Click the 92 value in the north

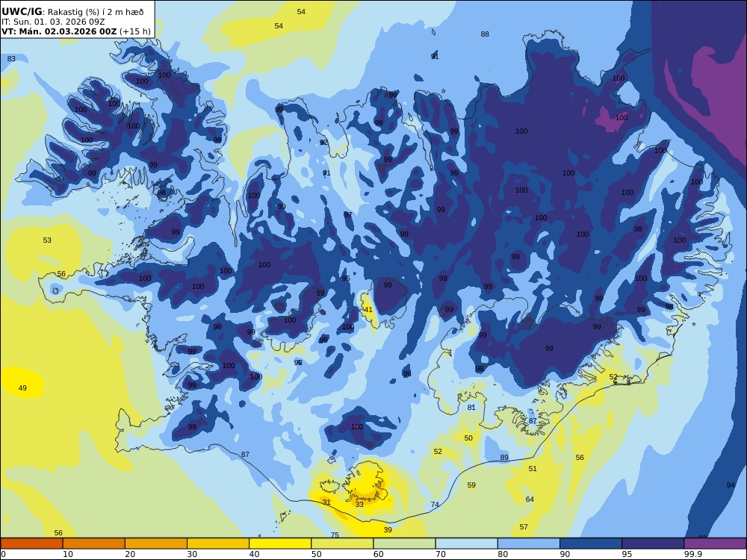point(324,142)
